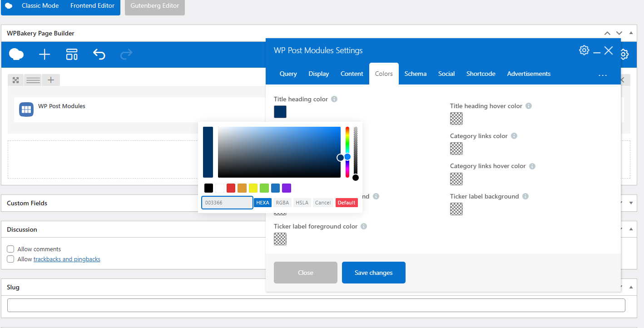This screenshot has width=644, height=328.
Task: Add column with row plus icon
Action: (x=51, y=80)
